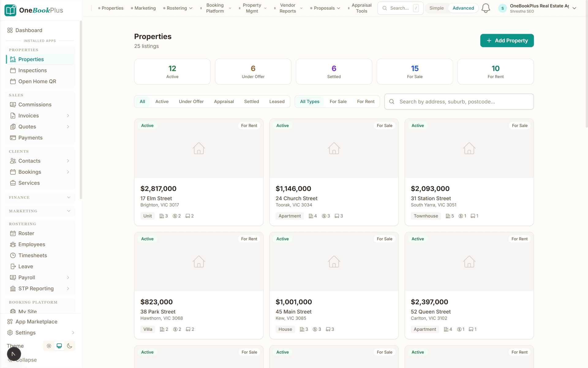Click the address search field
Viewport: 588px width, 368px height.
pyautogui.click(x=459, y=102)
